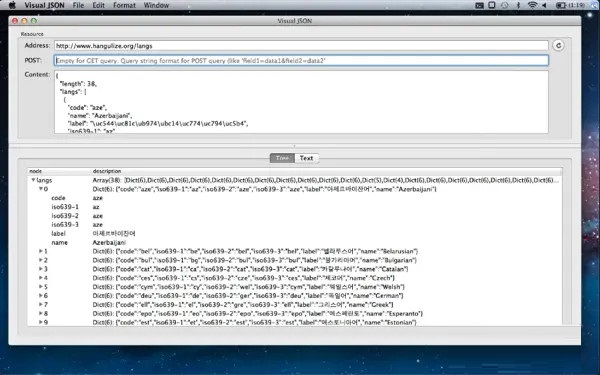Click the 'node' column header
600x375 pixels.
click(x=60, y=171)
